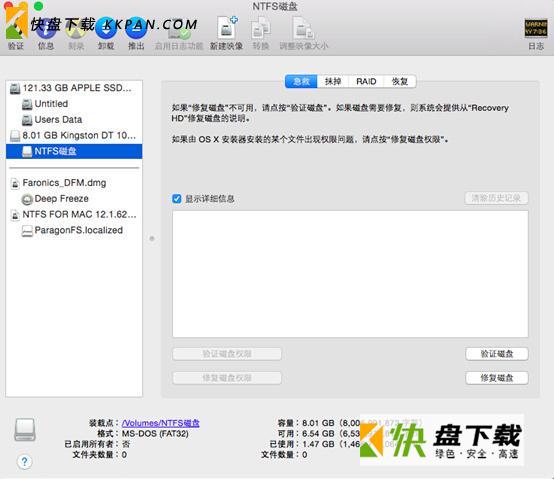Click inside the empty log details area
Screen dimensions: 554x479
click(x=350, y=274)
